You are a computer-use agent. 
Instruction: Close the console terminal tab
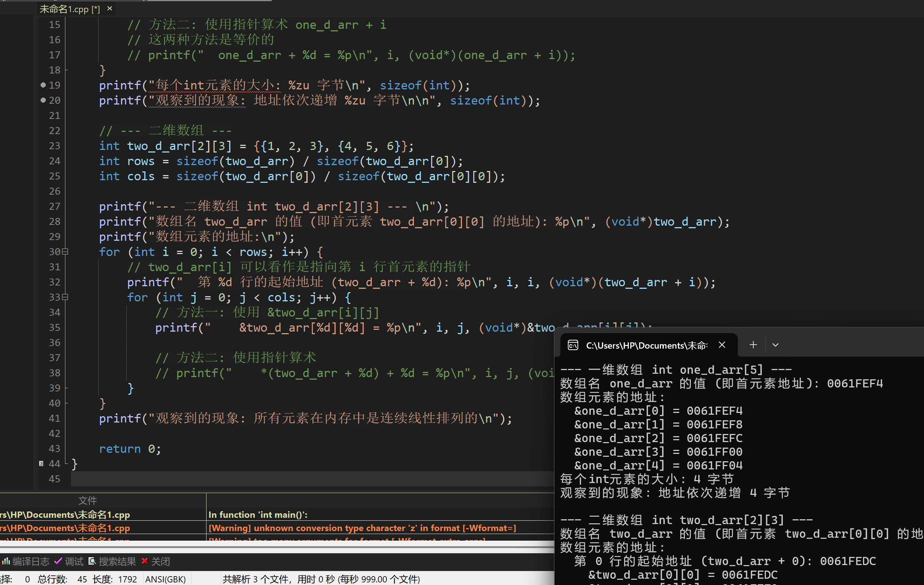[722, 345]
